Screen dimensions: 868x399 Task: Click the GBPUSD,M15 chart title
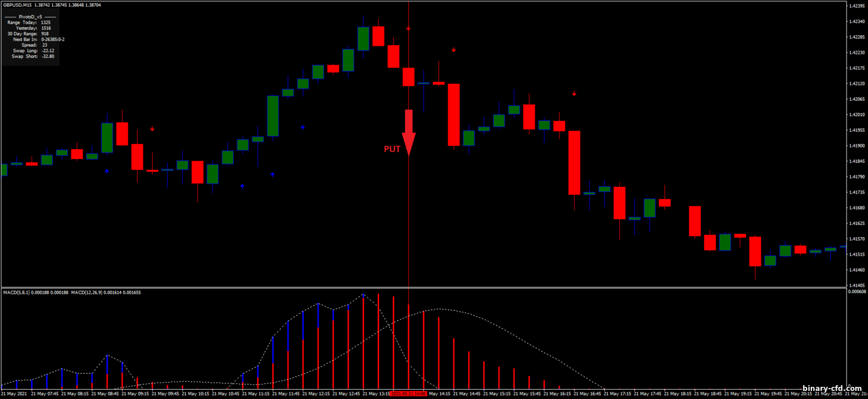click(17, 5)
